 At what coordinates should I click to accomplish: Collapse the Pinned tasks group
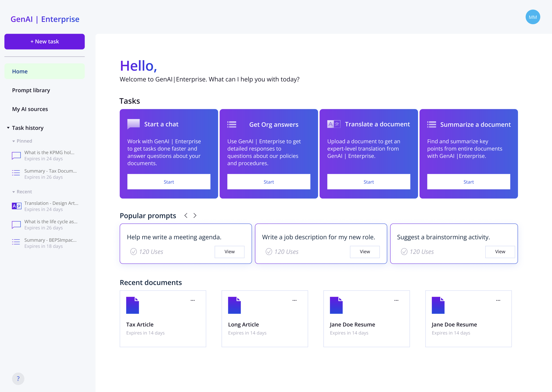[x=14, y=141]
